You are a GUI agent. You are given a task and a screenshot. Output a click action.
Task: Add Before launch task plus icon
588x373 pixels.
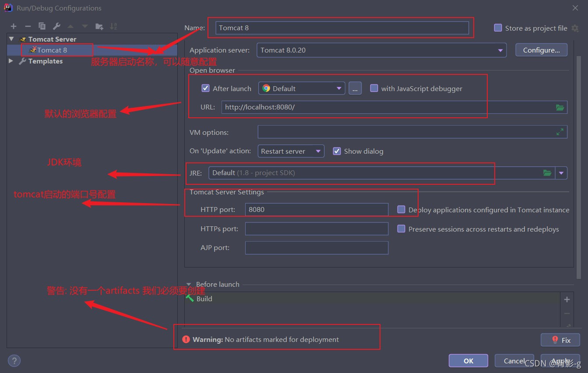(567, 299)
